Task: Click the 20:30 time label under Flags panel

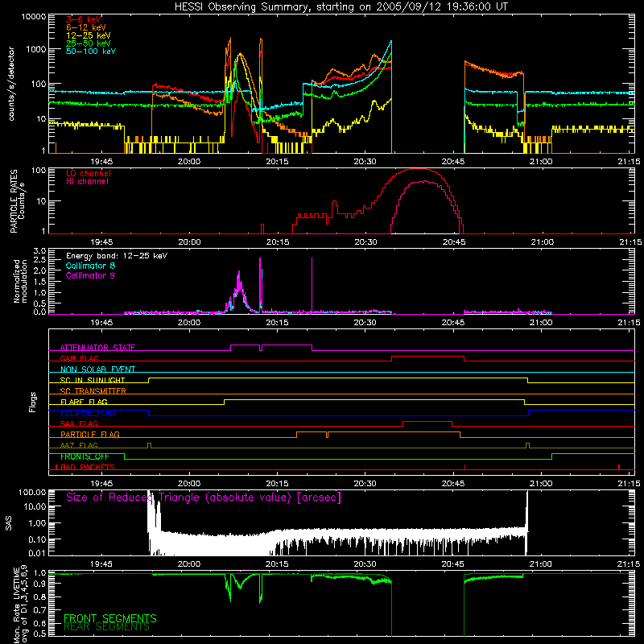Action: click(365, 484)
